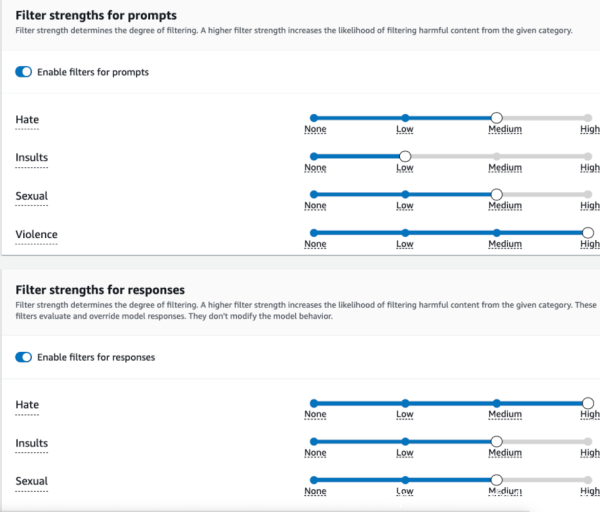This screenshot has width=600, height=512.
Task: Set responses Hate filter strength to Low
Action: (405, 403)
